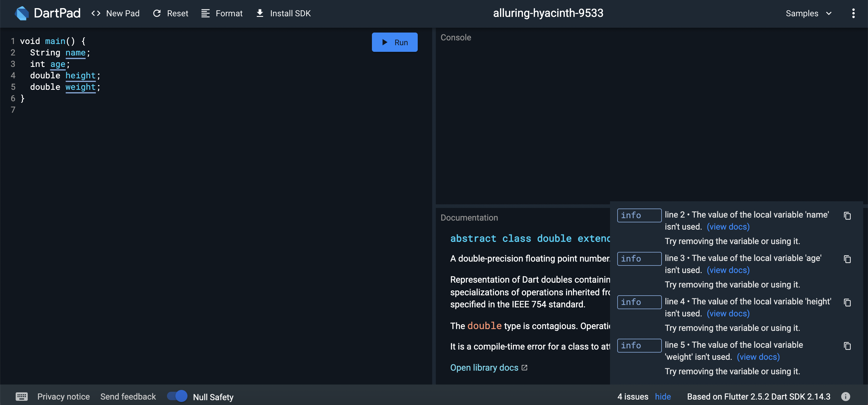This screenshot has width=868, height=405.
Task: Click the external link icon beside library docs
Action: tap(525, 368)
